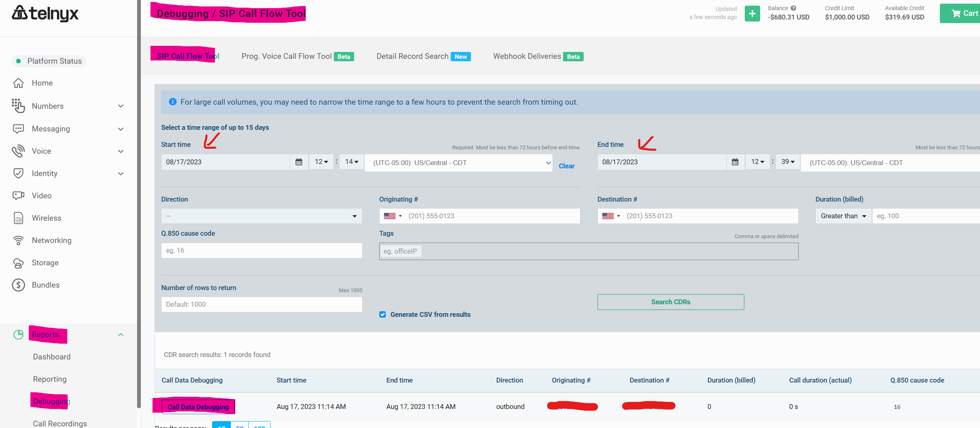This screenshot has height=428, width=980.
Task: Open the Direction dropdown
Action: [262, 216]
